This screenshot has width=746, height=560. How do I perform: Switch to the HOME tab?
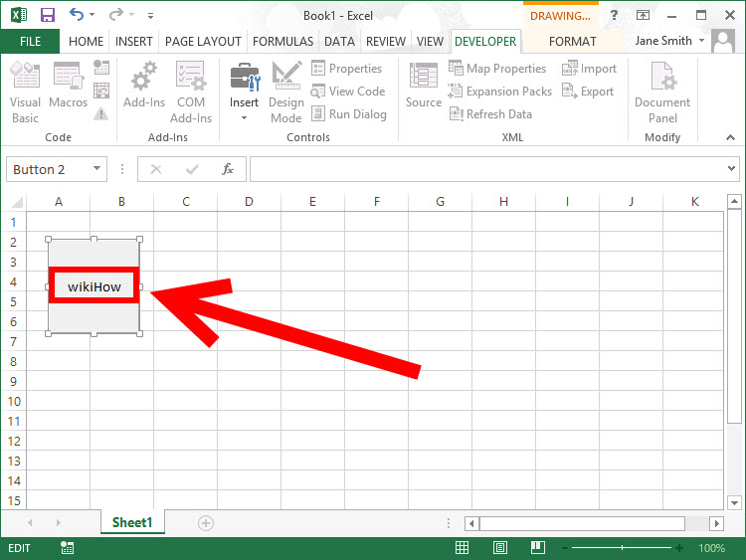pyautogui.click(x=86, y=42)
